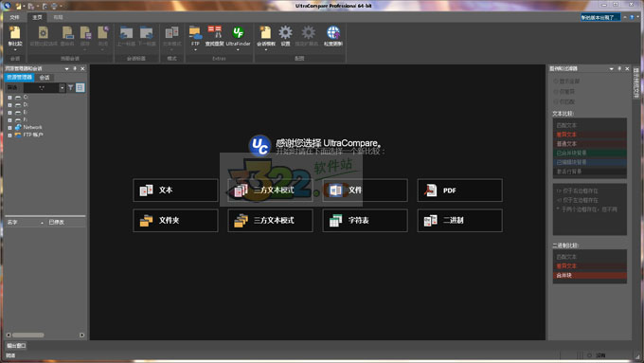Click the blue 已编辑块背景 edited block swatch
This screenshot has height=363, width=644.
[x=589, y=162]
